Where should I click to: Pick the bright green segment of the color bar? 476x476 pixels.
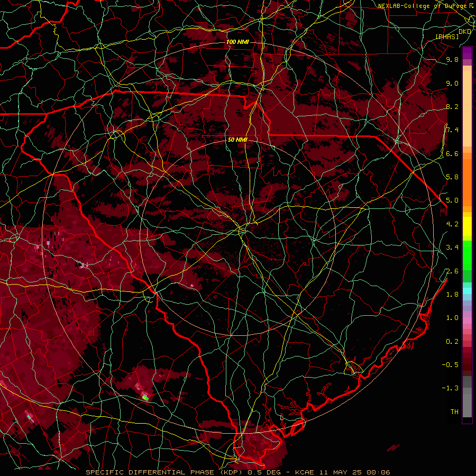[467, 255]
